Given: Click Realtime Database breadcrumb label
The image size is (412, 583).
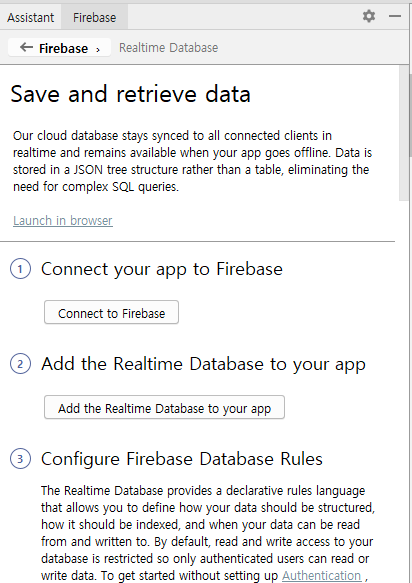Looking at the screenshot, I should point(168,48).
